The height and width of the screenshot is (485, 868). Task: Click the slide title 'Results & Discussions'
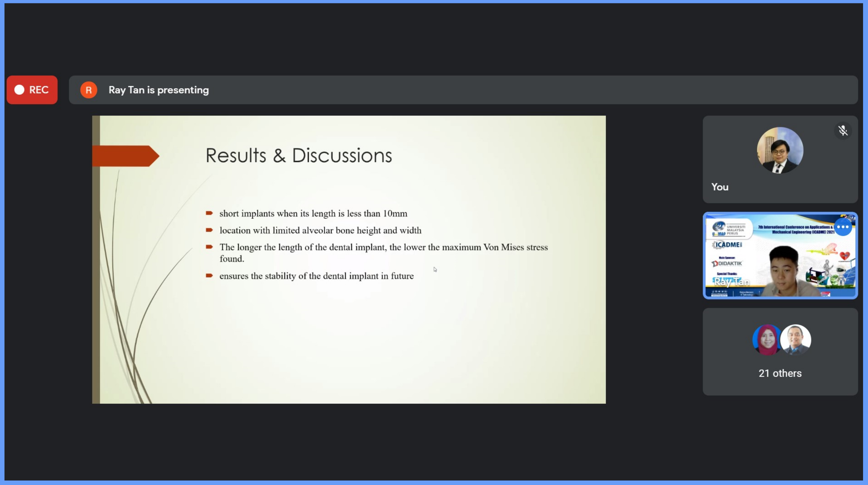pyautogui.click(x=299, y=156)
